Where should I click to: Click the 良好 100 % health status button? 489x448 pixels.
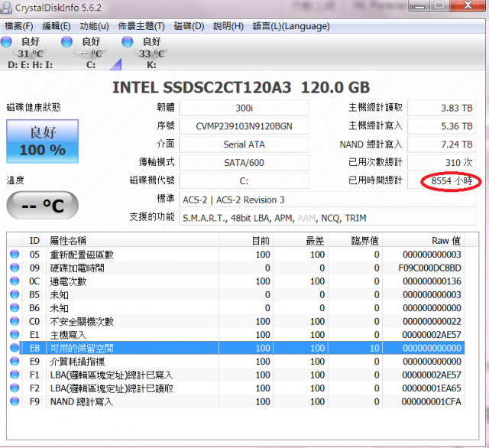pos(43,141)
